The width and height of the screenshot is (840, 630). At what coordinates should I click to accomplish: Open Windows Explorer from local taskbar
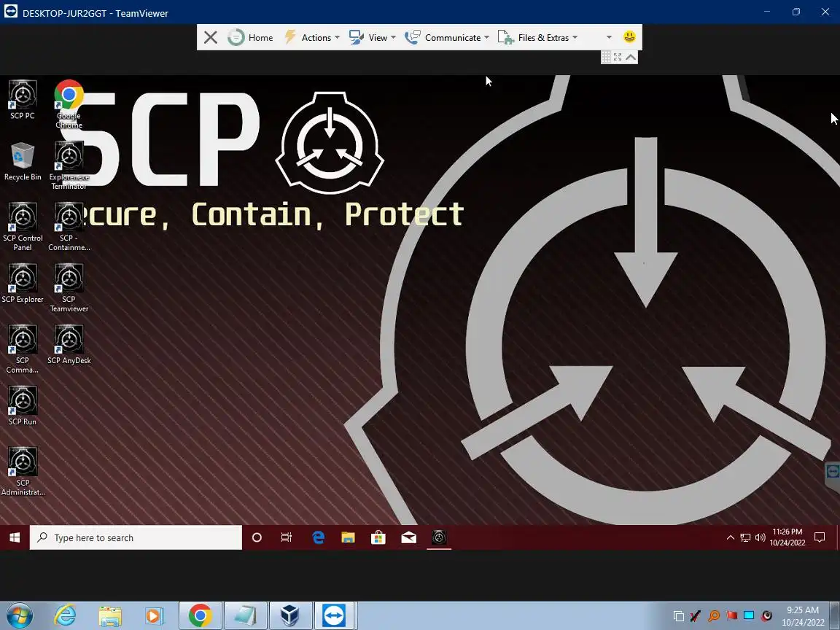(x=110, y=615)
